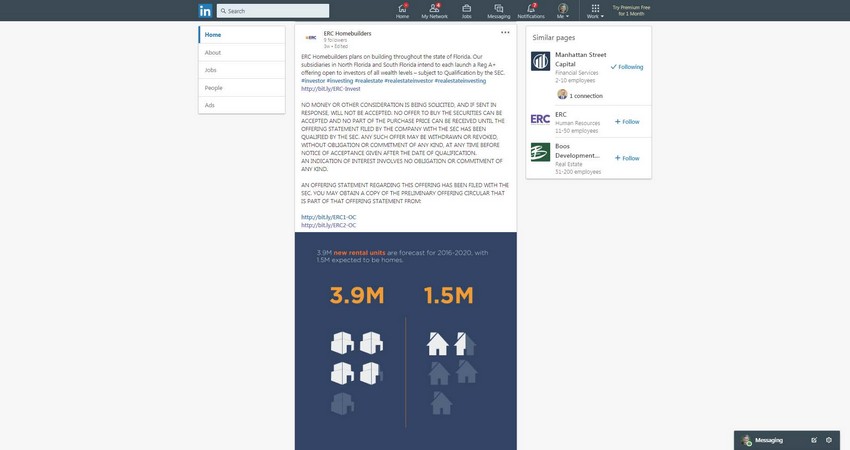Click the Jobs briefcase icon
Viewport: 850px width, 450px height.
(x=466, y=11)
